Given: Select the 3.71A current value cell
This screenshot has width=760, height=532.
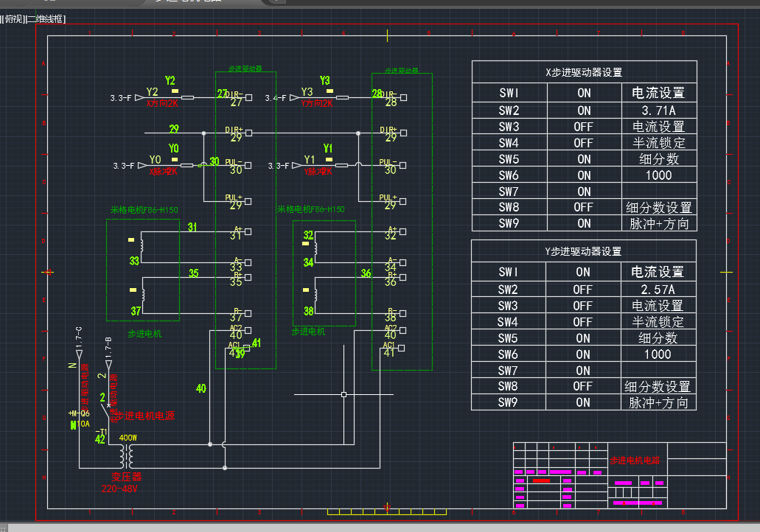Looking at the screenshot, I should coord(658,111).
